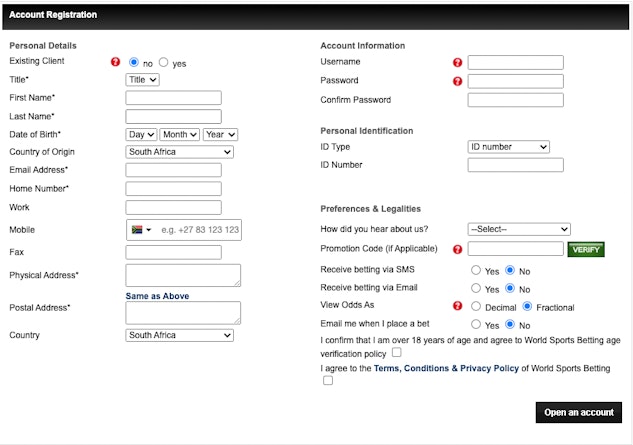
Task: Click the Work number input field
Action: pyautogui.click(x=174, y=208)
